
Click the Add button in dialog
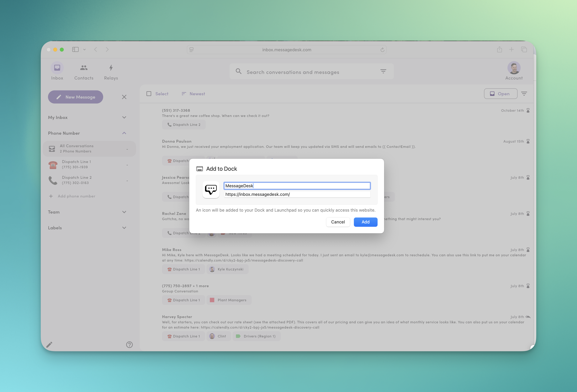click(365, 222)
